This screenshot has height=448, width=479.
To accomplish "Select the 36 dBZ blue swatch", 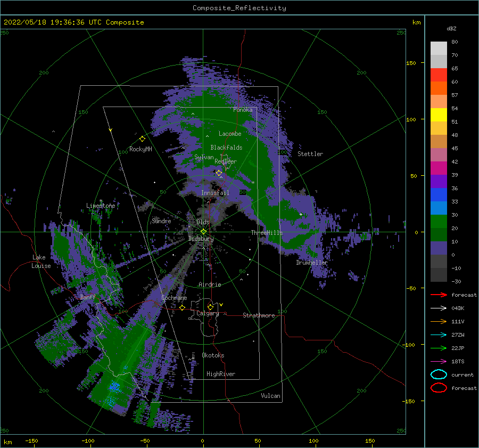I will click(439, 194).
